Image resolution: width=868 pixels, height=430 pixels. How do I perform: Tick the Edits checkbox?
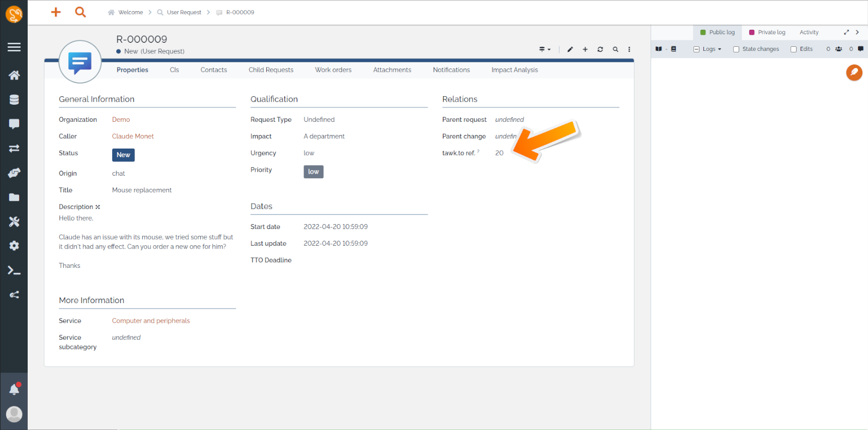click(794, 49)
